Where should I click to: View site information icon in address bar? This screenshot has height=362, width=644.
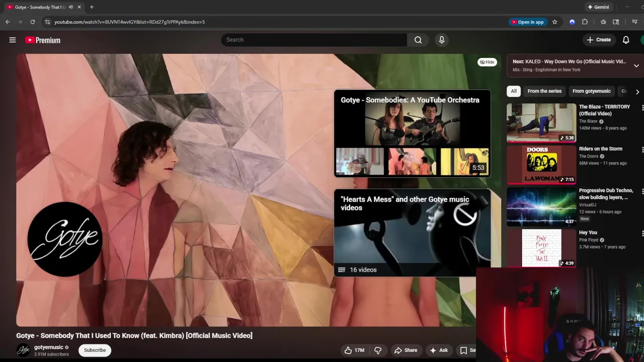coord(47,22)
